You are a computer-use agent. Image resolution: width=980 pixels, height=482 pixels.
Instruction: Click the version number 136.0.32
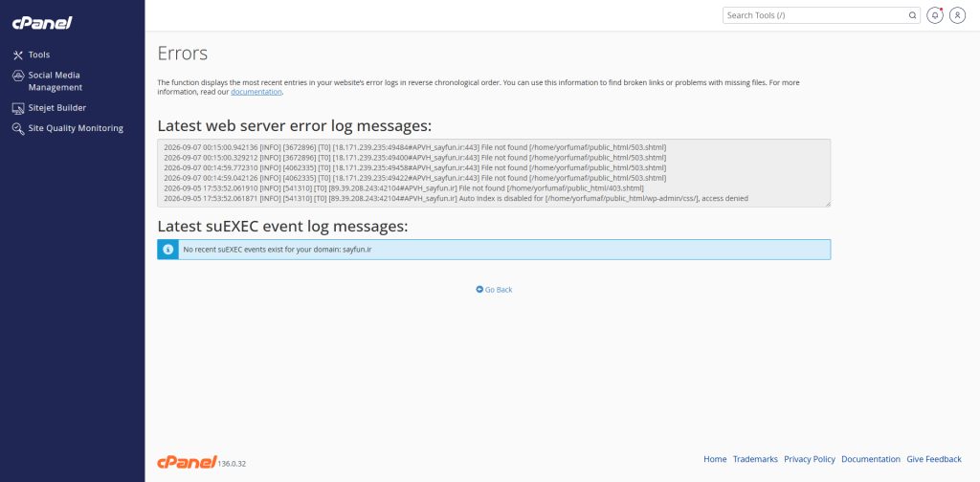click(232, 464)
